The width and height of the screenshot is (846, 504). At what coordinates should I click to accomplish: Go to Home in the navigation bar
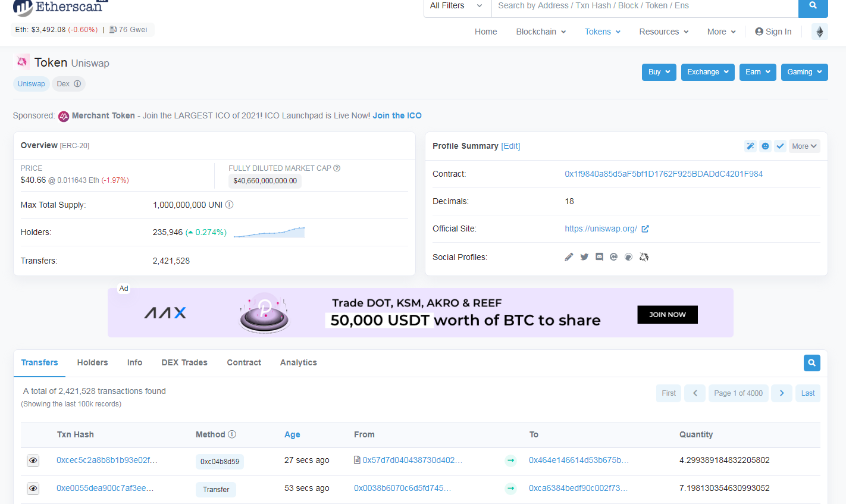(485, 32)
